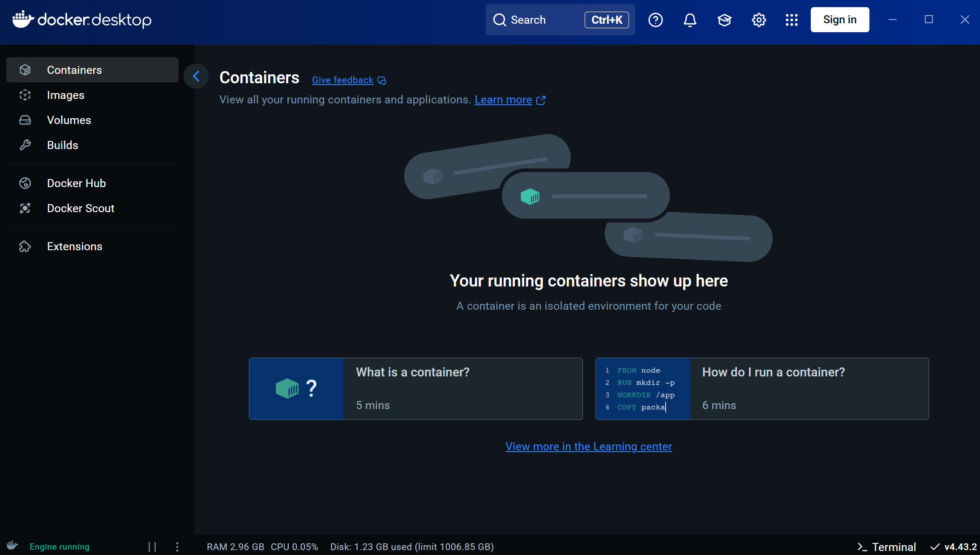Screen dimensions: 980x555
Task: Open the notifications bell
Action: pyautogui.click(x=690, y=20)
